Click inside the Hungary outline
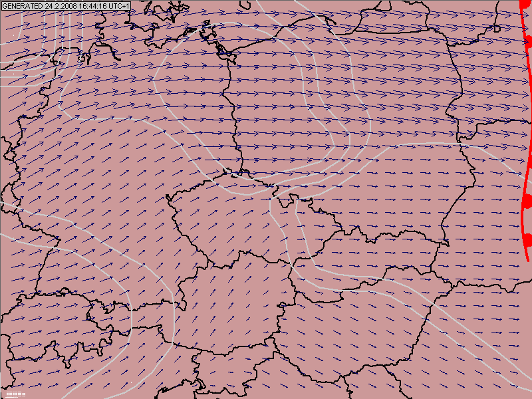 coord(359,319)
